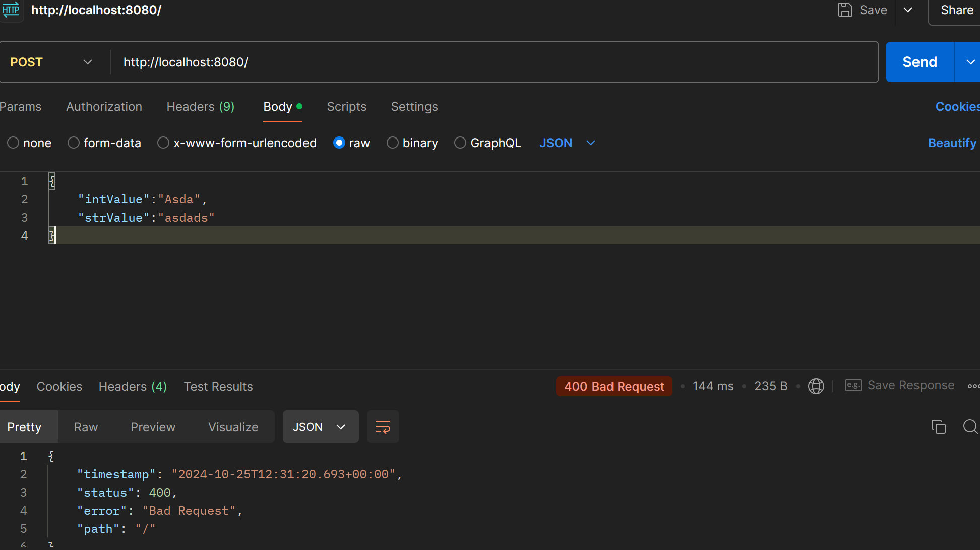Switch to the Authorization tab
Screen dimensions: 980x550
click(104, 107)
